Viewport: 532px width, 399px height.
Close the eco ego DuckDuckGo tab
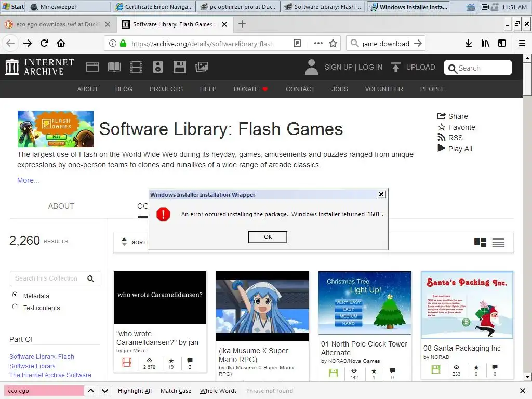tap(108, 24)
